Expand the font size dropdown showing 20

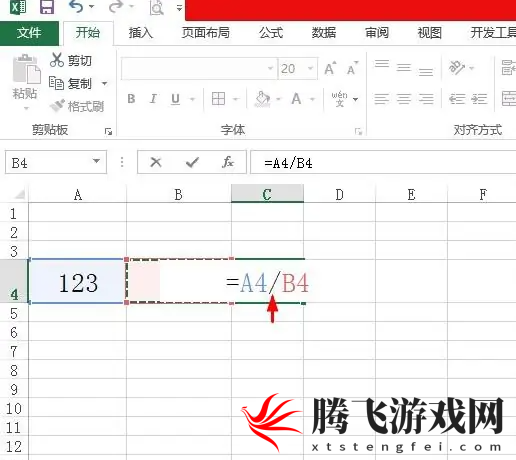click(x=310, y=68)
